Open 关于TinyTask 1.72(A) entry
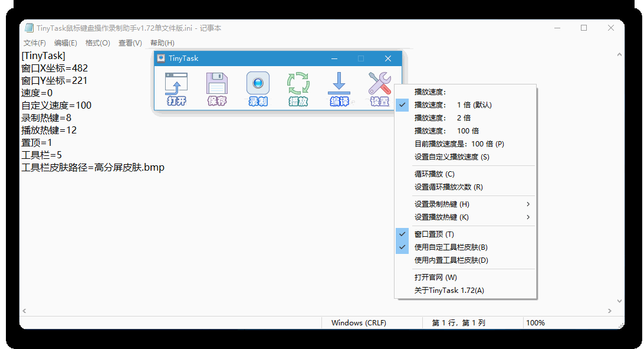Viewport: 644px width, 349px height. pyautogui.click(x=465, y=290)
